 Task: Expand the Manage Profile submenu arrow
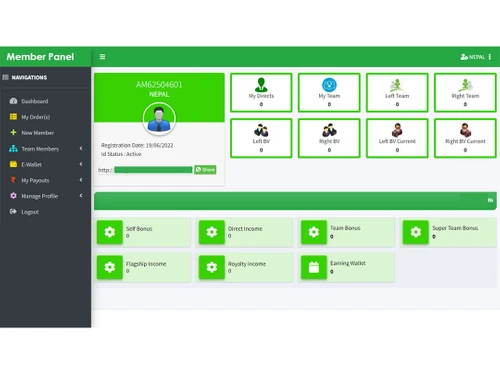click(x=81, y=196)
